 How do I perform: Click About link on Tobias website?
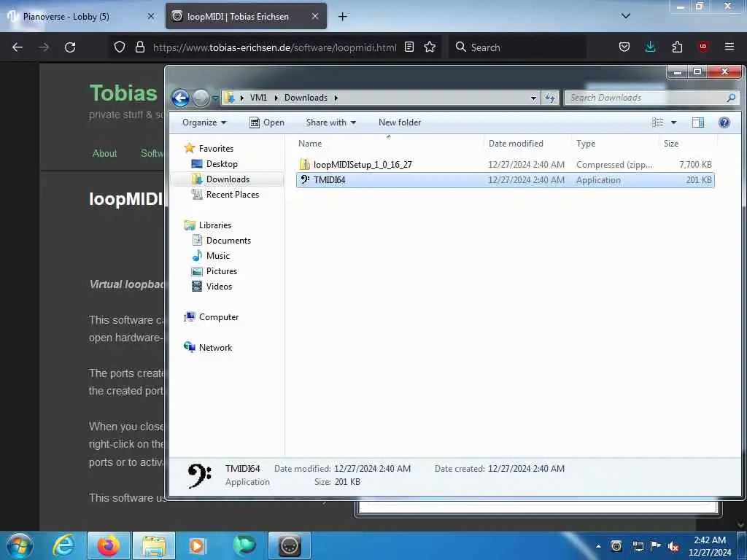tap(104, 153)
